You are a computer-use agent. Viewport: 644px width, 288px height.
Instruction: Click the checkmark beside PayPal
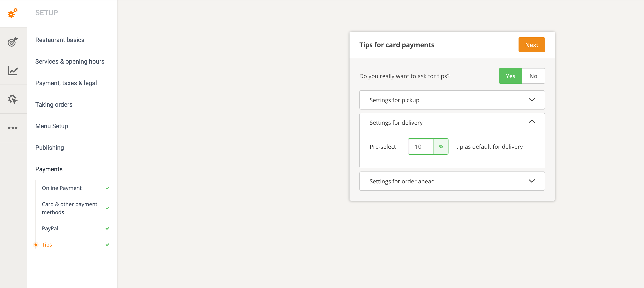107,229
